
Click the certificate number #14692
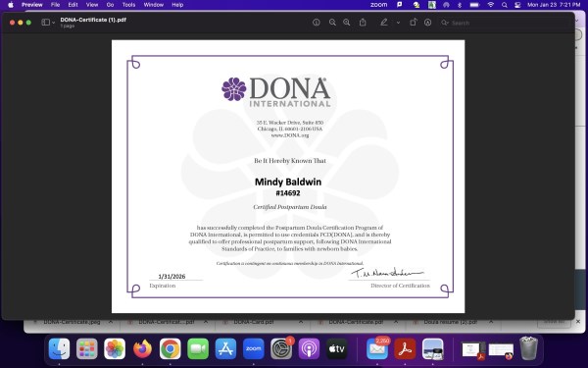288,193
